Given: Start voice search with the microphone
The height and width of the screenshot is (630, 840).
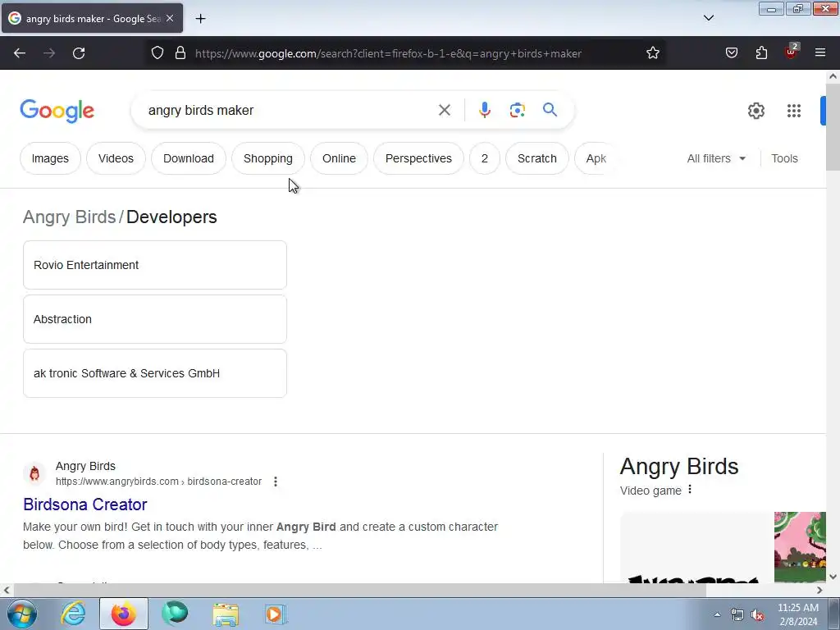Looking at the screenshot, I should click(x=484, y=110).
